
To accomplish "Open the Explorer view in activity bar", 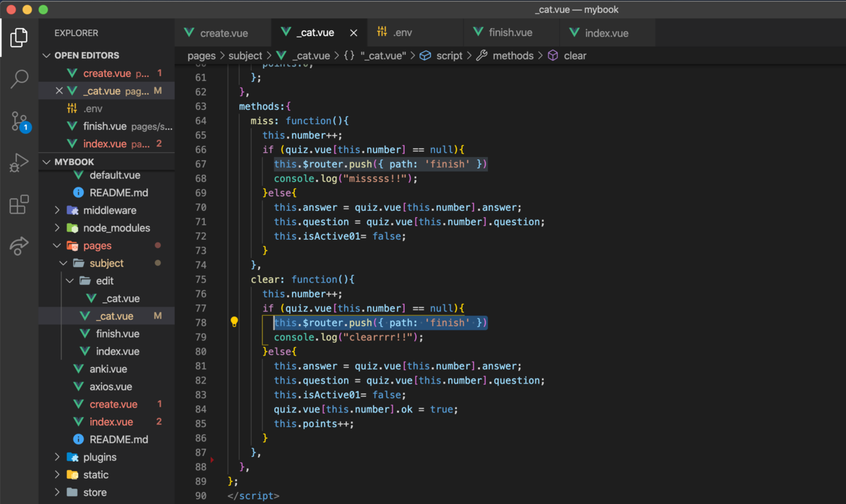I will pos(19,37).
